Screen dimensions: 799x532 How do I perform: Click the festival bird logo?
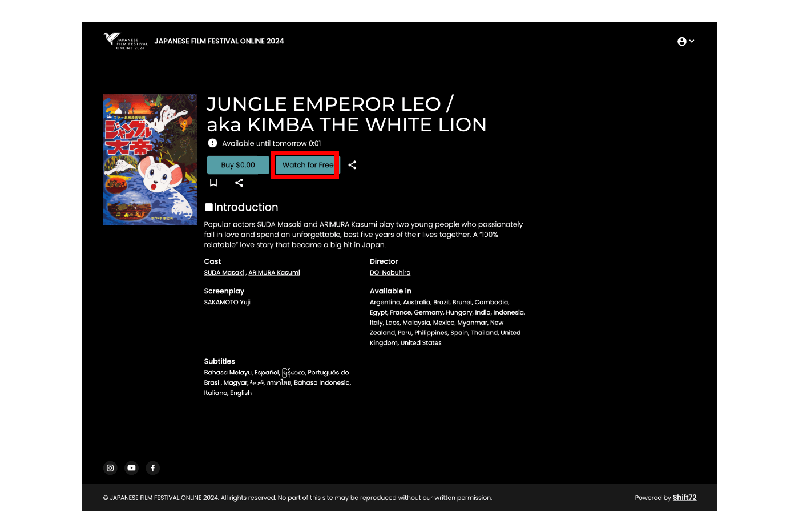click(125, 41)
